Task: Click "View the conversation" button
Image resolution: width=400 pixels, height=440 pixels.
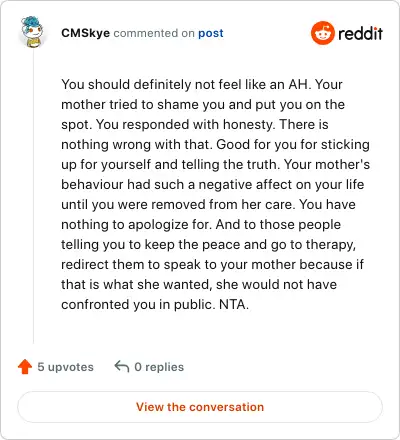Action: pyautogui.click(x=200, y=407)
